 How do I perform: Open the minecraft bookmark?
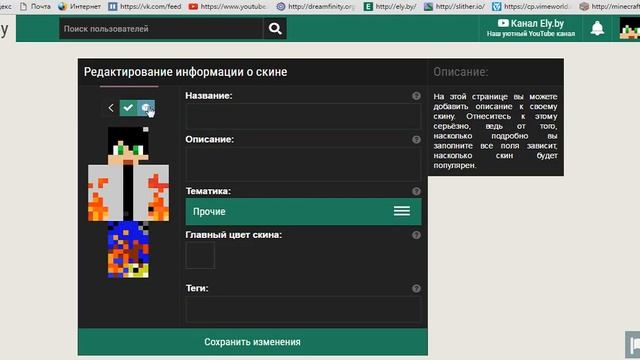[610, 6]
